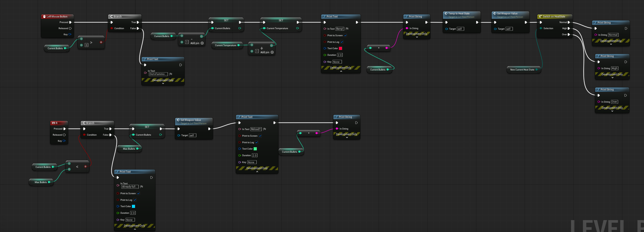Click the localize flag icon beside Already full text
The height and width of the screenshot is (232, 644).
[142, 187]
